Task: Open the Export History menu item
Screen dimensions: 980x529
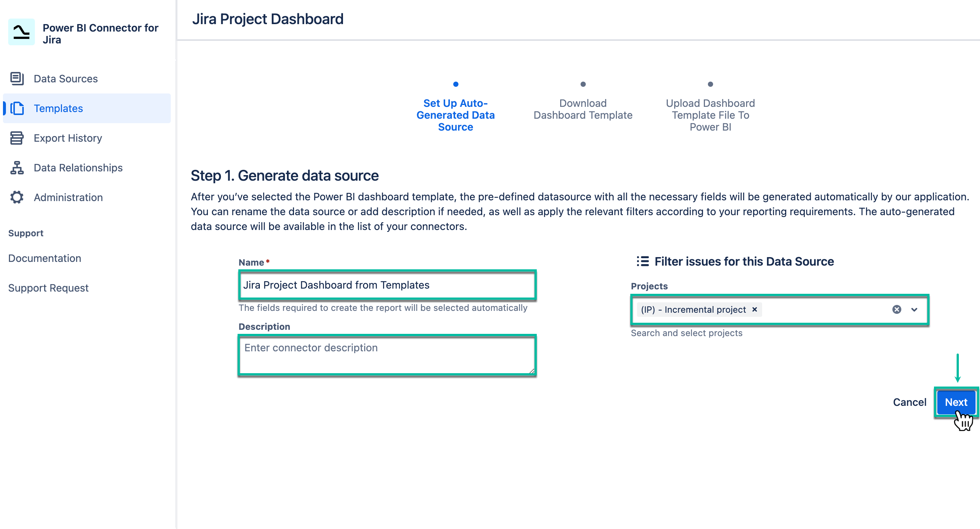Action: pyautogui.click(x=68, y=138)
